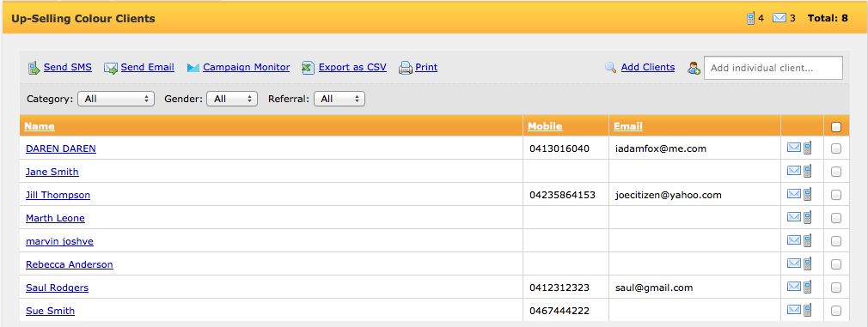Click the add individual client person icon
Viewport: 868px width, 327px height.
click(x=694, y=68)
